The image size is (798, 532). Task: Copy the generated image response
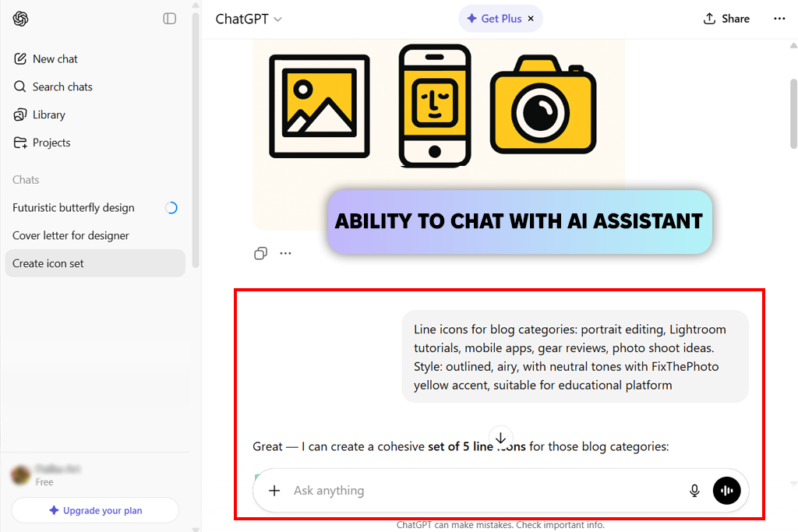pos(260,253)
